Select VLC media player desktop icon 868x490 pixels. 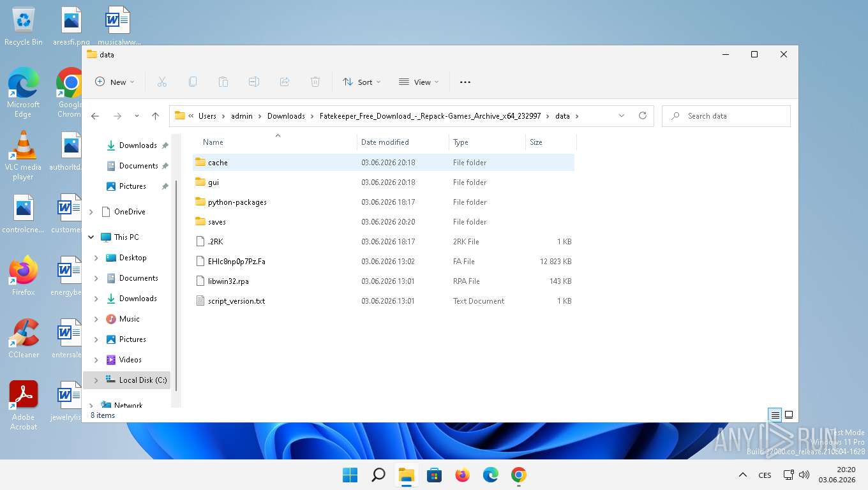click(x=24, y=156)
